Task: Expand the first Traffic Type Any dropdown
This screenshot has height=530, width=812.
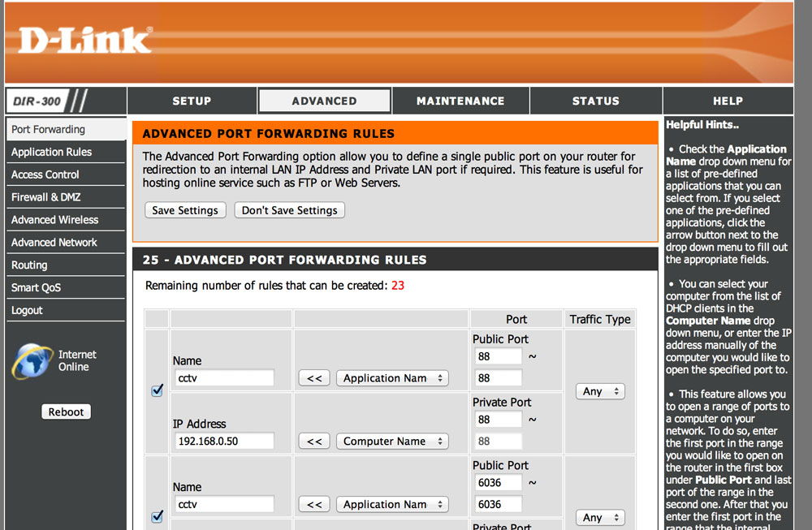Action: tap(601, 391)
